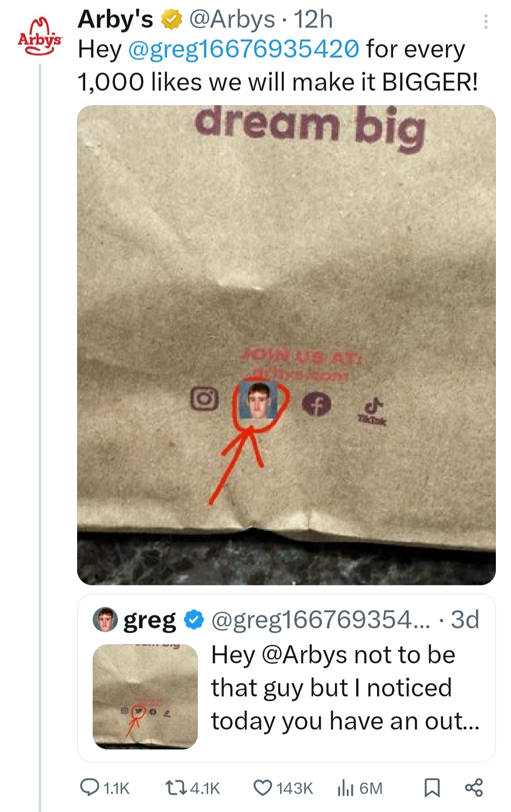
Task: Reply using the comment bubble icon
Action: pyautogui.click(x=89, y=787)
